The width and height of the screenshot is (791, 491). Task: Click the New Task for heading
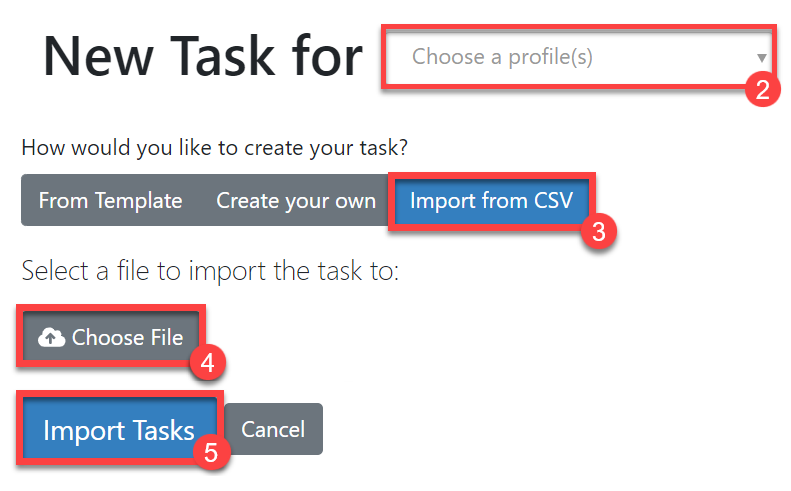202,56
